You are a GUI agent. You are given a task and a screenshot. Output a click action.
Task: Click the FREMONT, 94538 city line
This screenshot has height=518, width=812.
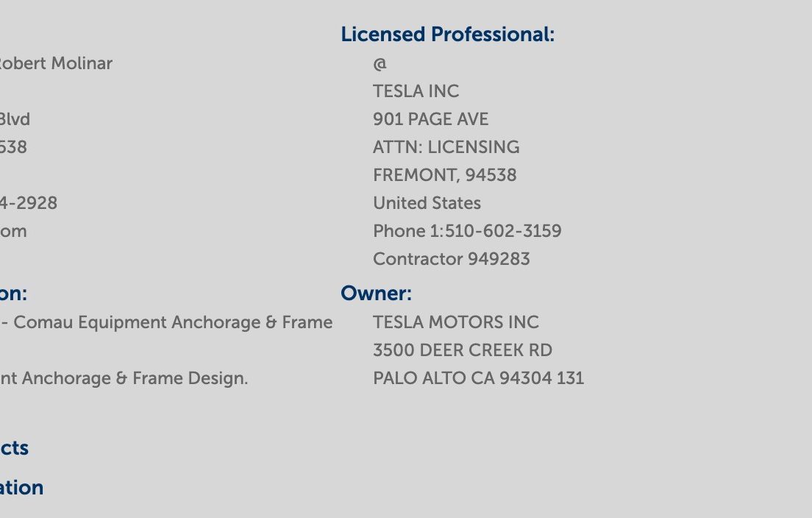[x=444, y=175]
